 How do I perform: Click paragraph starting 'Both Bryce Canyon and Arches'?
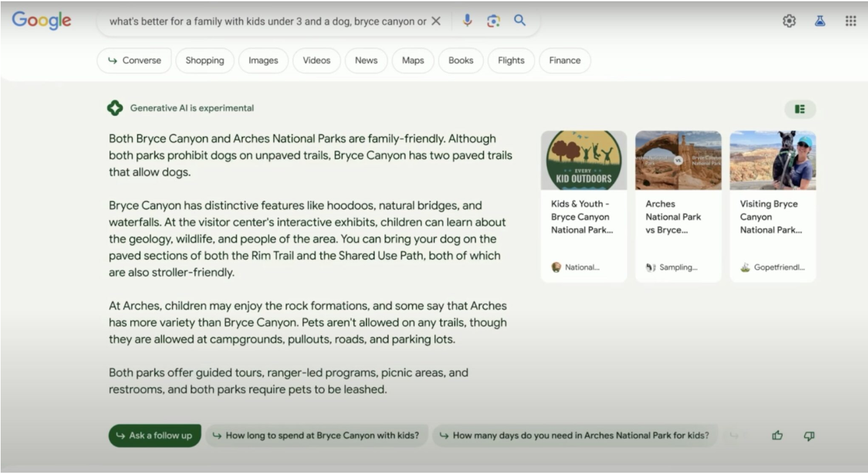(310, 155)
